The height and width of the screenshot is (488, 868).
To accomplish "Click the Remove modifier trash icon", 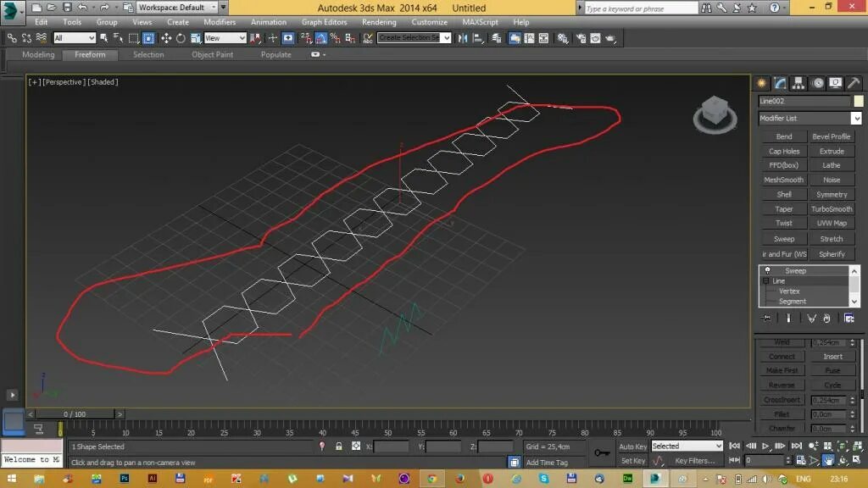I will 827,318.
